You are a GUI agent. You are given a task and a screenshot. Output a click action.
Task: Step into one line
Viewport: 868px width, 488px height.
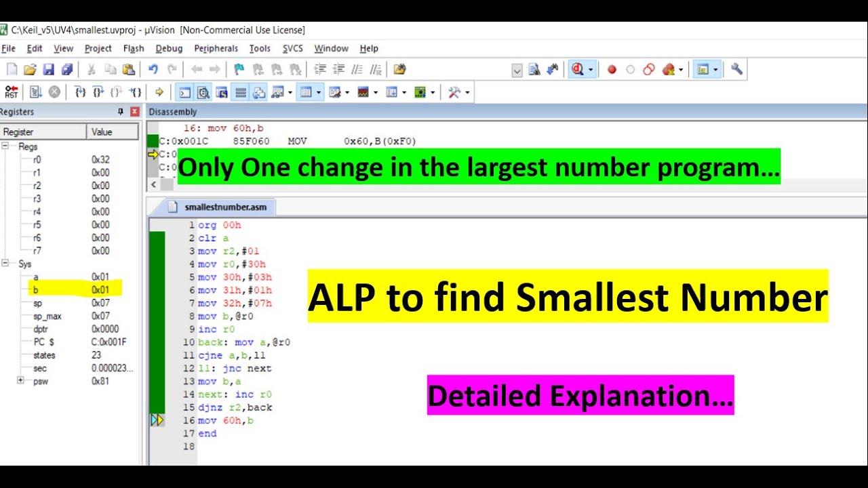tap(80, 92)
